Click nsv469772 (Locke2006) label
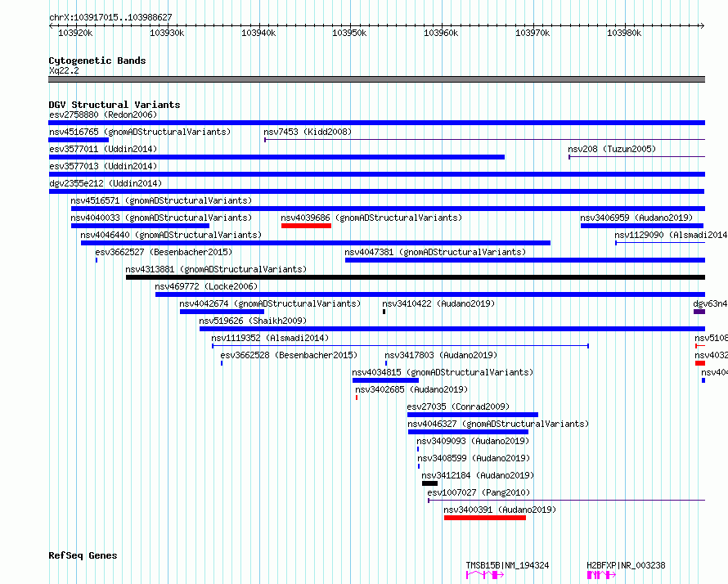The width and height of the screenshot is (728, 584). point(206,286)
